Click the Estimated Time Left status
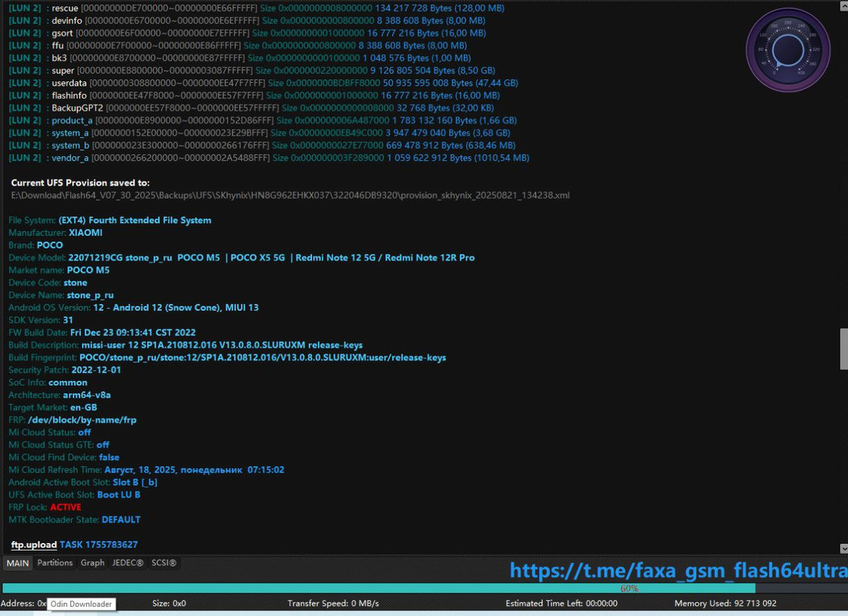 pos(561,603)
